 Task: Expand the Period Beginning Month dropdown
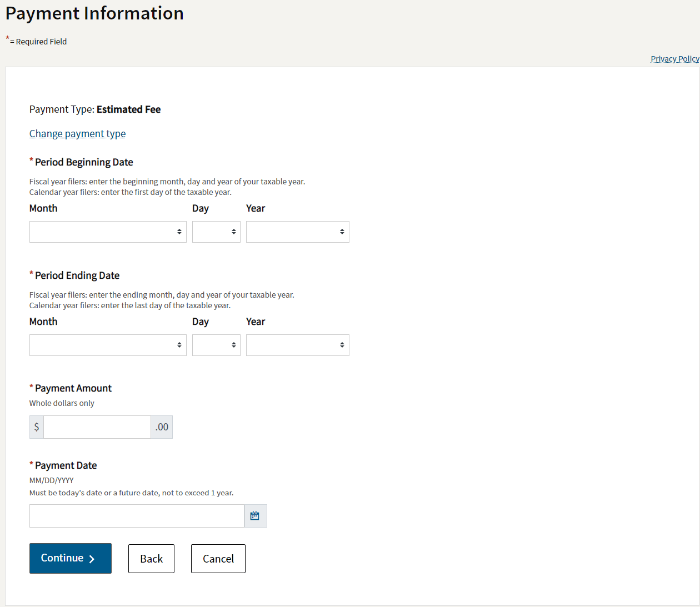pos(108,232)
